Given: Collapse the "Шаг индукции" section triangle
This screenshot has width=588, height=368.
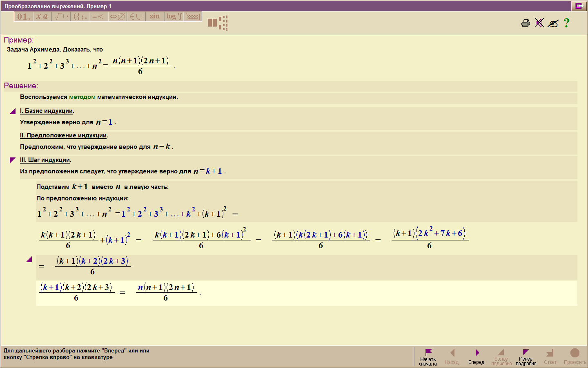Looking at the screenshot, I should click(13, 160).
